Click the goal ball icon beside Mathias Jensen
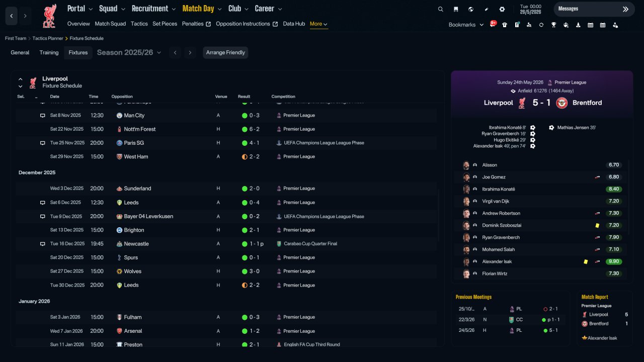The height and width of the screenshot is (362, 644). (551, 128)
